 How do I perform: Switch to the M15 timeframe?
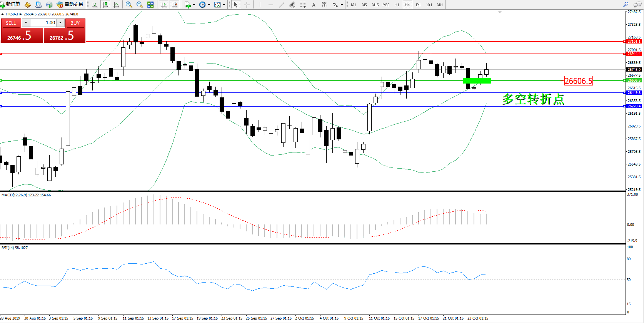tap(375, 5)
